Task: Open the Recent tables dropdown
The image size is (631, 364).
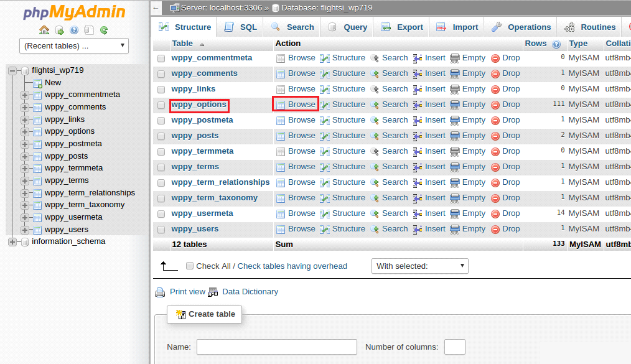Action: pos(74,45)
